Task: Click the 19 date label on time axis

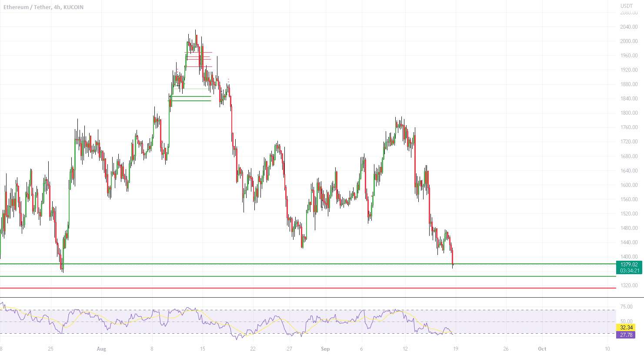Action: (x=455, y=349)
